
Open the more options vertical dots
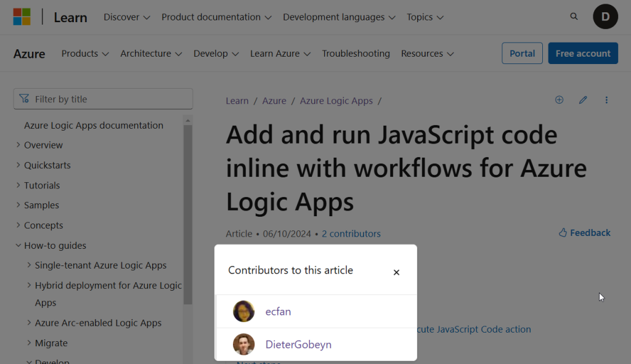click(606, 100)
